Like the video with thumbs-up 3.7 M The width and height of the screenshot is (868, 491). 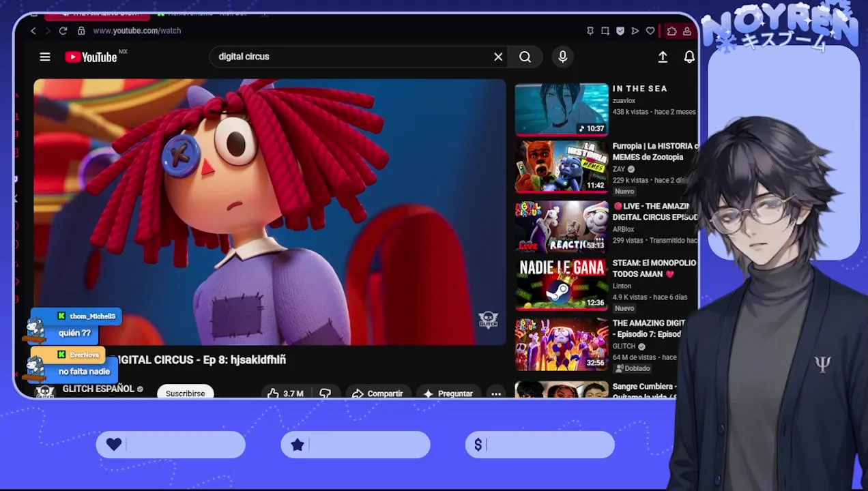(x=286, y=393)
